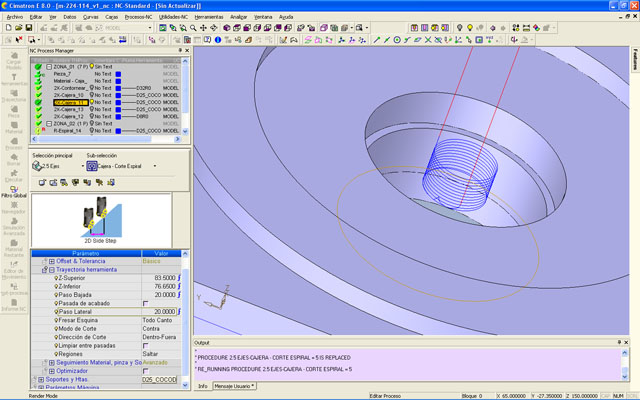Switch to the Info output tab

202,385
